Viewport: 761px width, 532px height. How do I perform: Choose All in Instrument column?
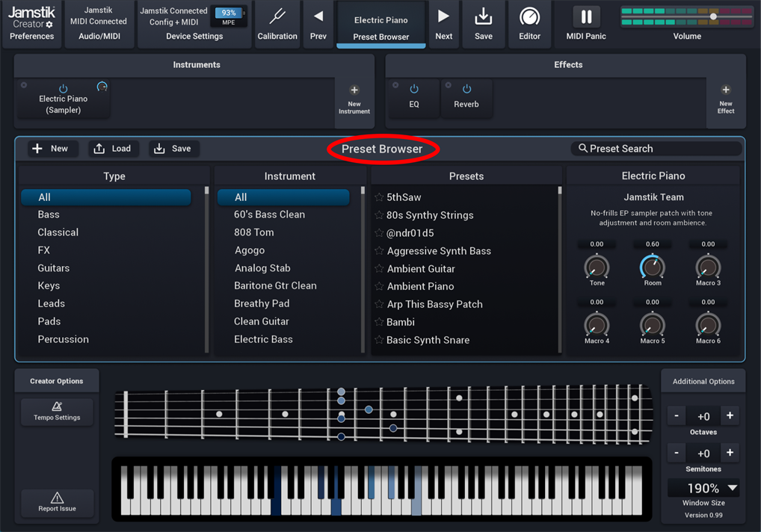pyautogui.click(x=283, y=197)
